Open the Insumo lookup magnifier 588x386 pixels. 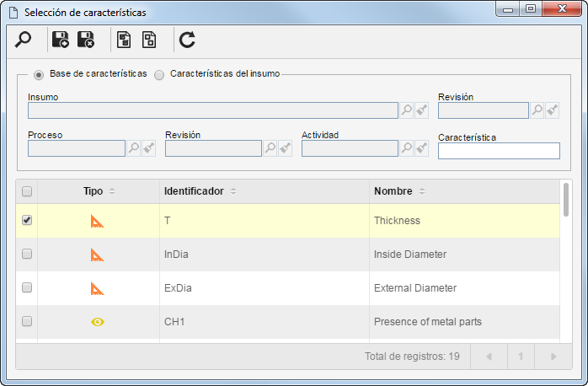tap(407, 110)
